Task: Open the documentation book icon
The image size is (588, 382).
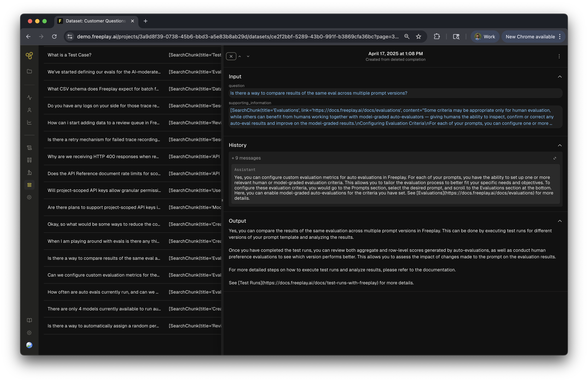Action: click(x=29, y=320)
